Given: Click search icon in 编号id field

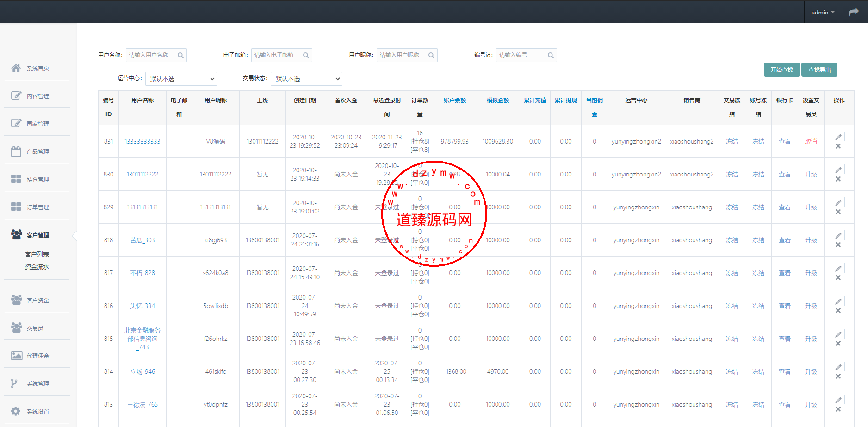Looking at the screenshot, I should (551, 56).
